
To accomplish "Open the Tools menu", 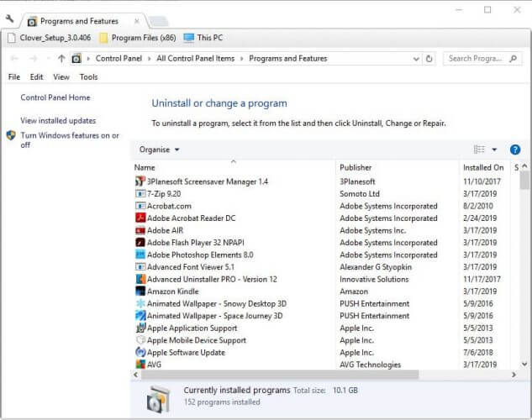I will coord(88,77).
